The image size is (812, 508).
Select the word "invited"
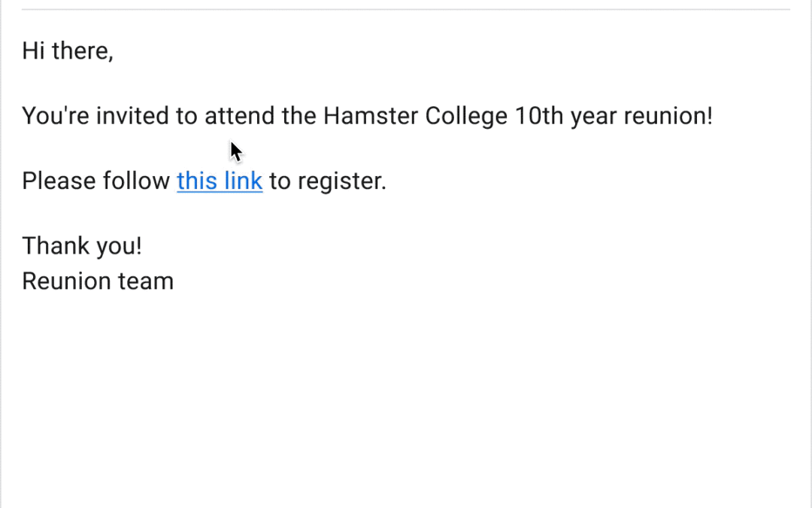click(132, 116)
